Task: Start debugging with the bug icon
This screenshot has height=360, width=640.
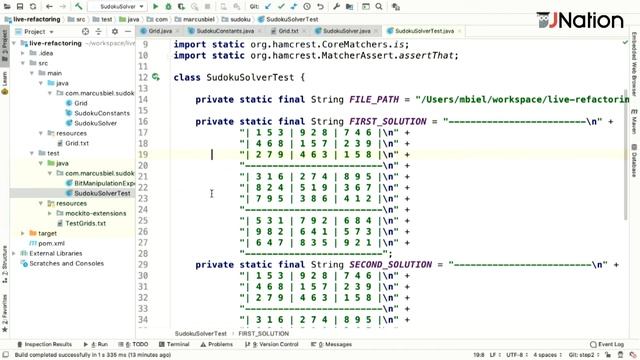Action: click(168, 7)
